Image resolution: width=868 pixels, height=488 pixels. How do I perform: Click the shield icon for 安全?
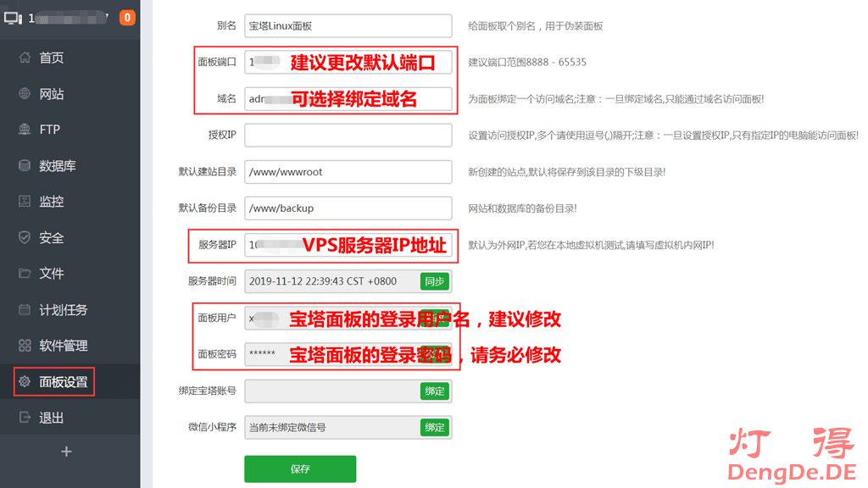pos(25,238)
